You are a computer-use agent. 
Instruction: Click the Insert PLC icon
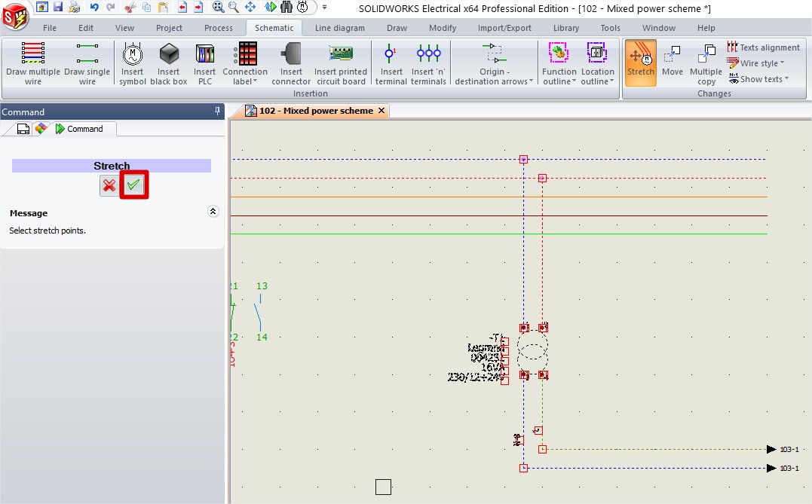pos(204,63)
